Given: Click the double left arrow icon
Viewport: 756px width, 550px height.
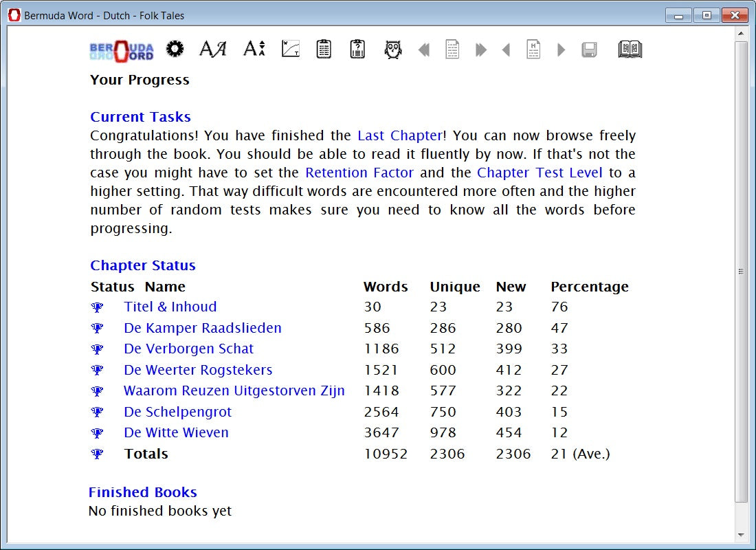Looking at the screenshot, I should pos(423,49).
